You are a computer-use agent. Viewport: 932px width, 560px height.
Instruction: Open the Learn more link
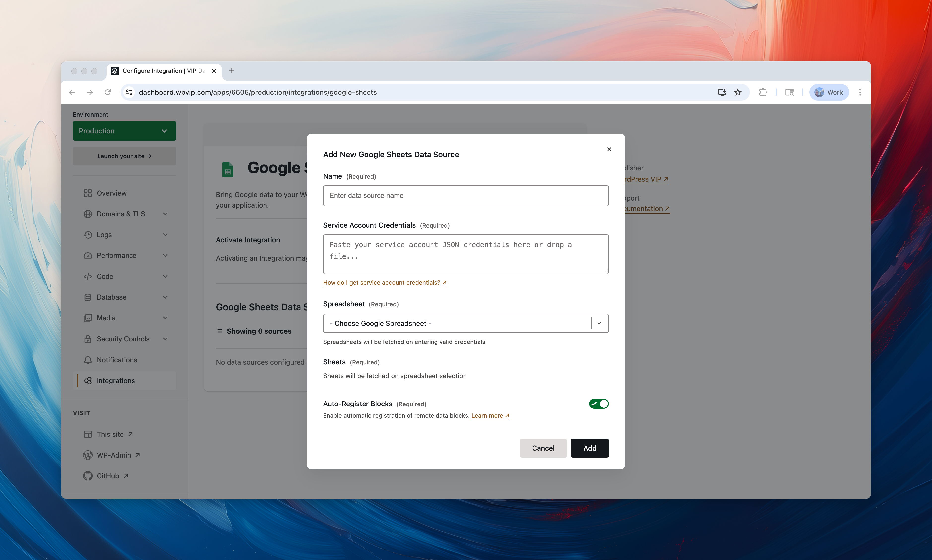pyautogui.click(x=490, y=415)
